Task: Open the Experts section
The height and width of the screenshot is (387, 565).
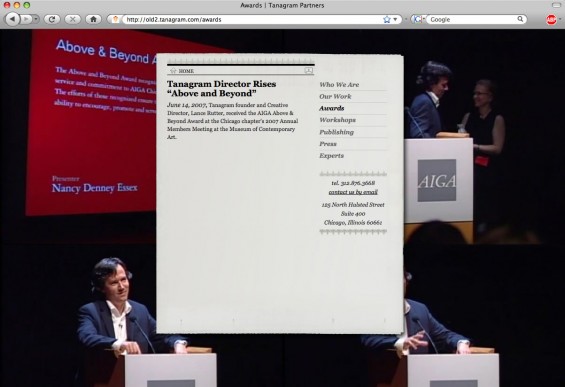Action: pyautogui.click(x=332, y=156)
